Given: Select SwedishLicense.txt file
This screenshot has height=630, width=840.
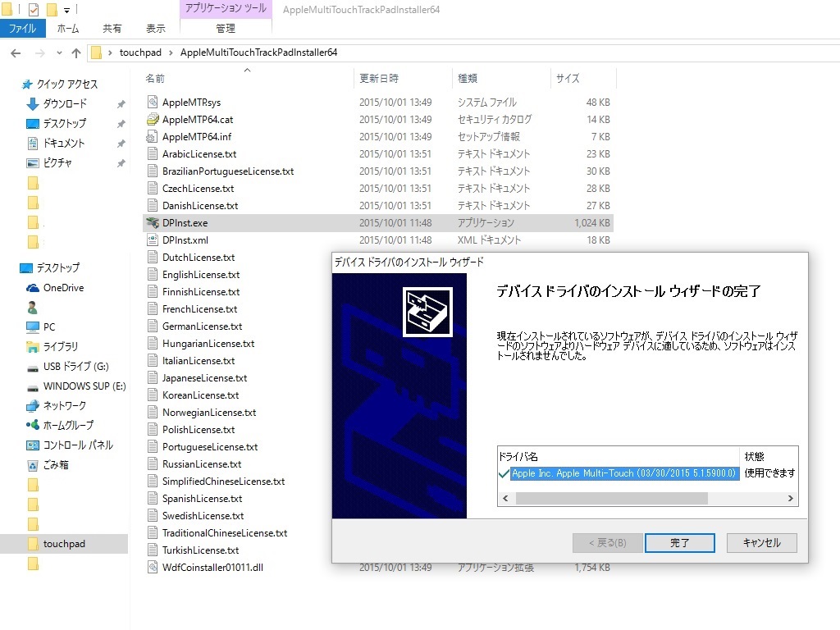Looking at the screenshot, I should [x=203, y=516].
